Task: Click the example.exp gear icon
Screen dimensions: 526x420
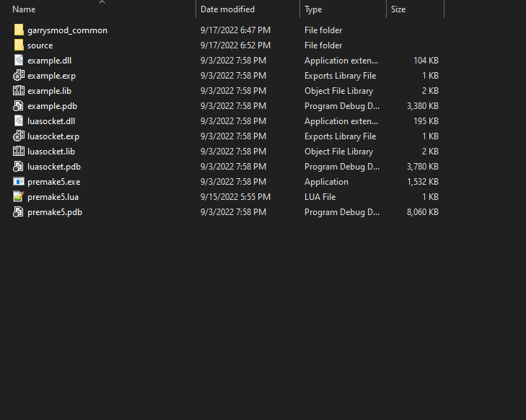Action: pyautogui.click(x=19, y=76)
